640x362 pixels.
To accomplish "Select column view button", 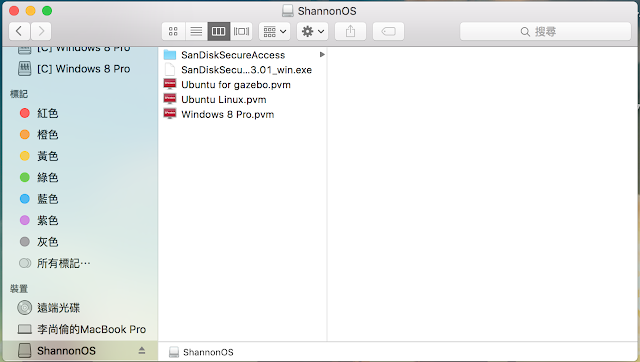I will 219,31.
